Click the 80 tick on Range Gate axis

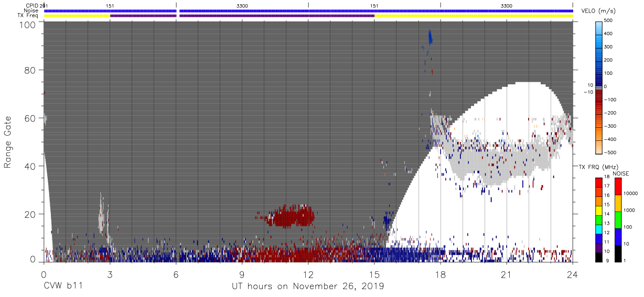click(x=30, y=70)
